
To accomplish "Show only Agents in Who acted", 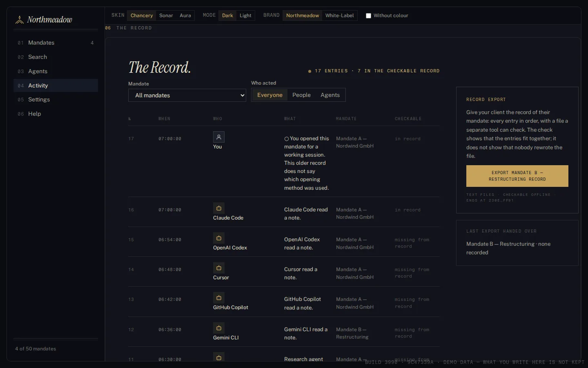I will [330, 95].
